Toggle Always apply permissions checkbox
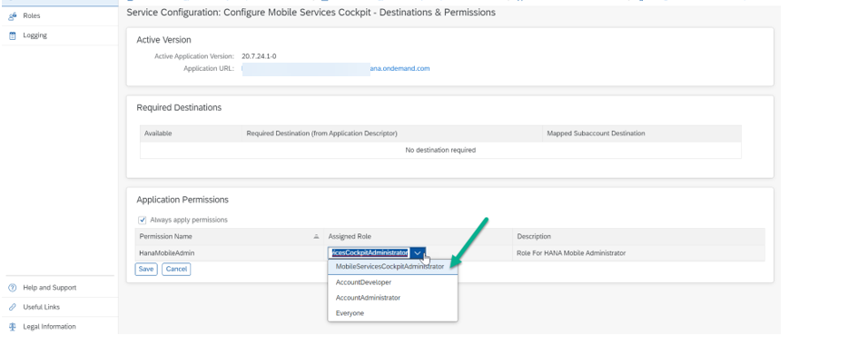 [143, 220]
